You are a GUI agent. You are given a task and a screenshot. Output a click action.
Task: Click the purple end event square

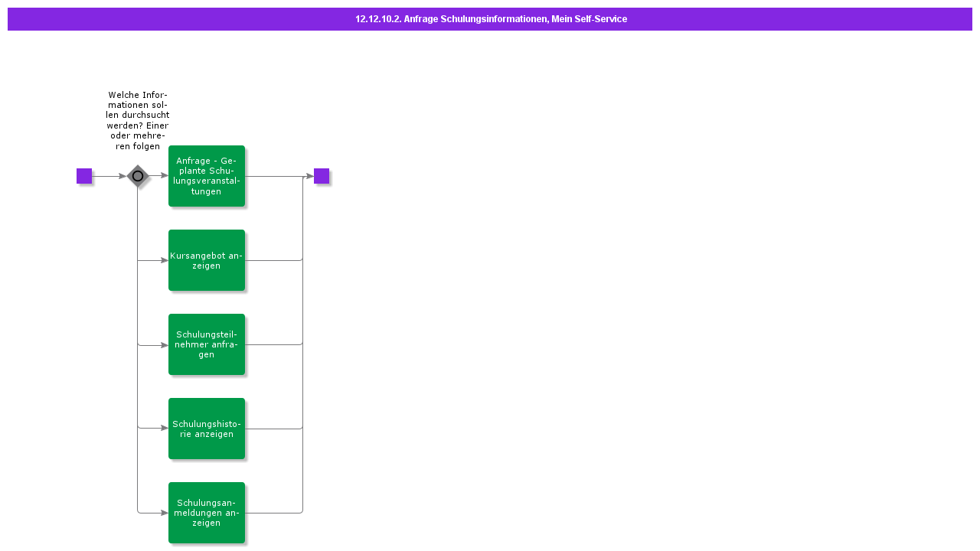[x=322, y=176]
